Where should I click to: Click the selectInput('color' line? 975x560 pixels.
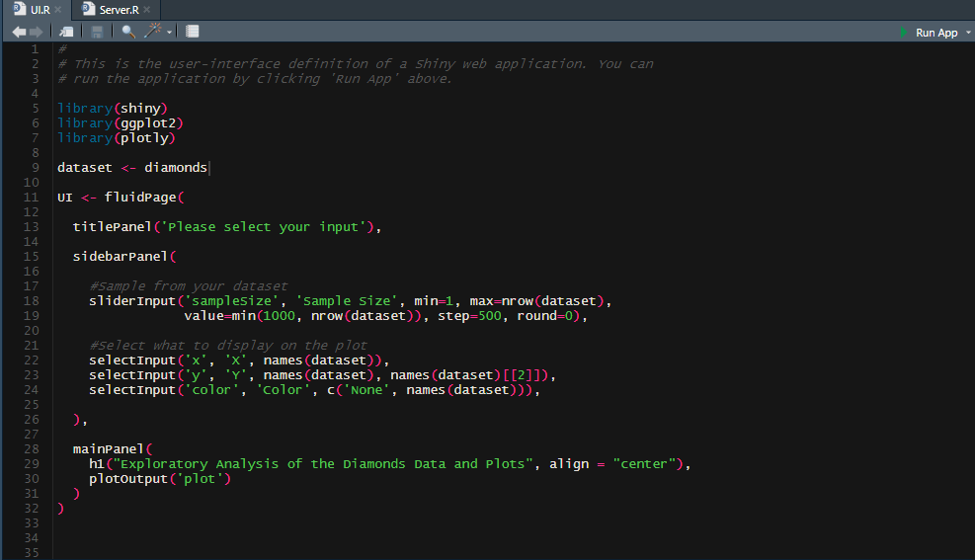[315, 390]
